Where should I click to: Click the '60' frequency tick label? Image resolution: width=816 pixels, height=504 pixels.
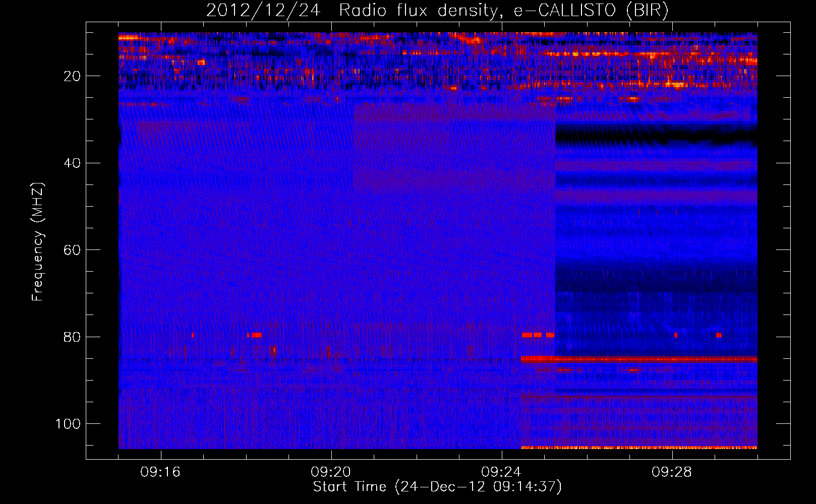pos(73,250)
